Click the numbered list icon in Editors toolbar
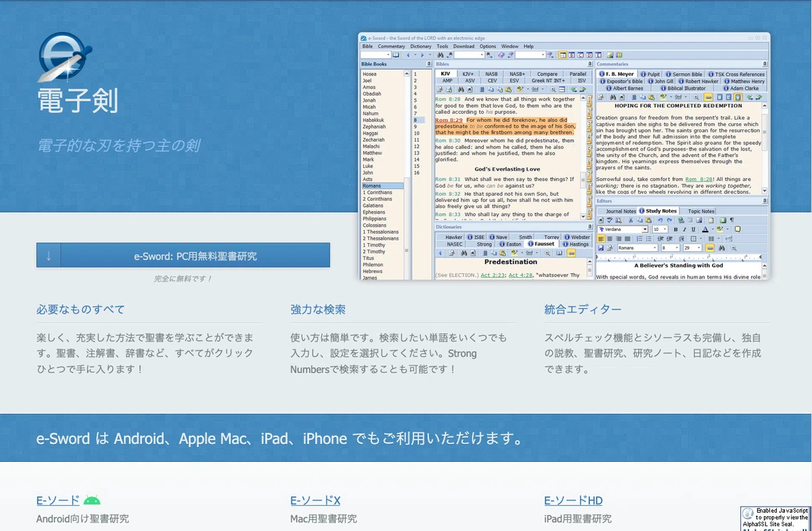This screenshot has height=531, width=812. [639, 238]
